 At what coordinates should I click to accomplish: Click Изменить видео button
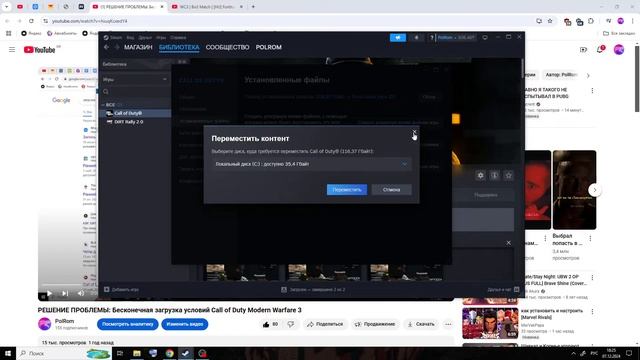pos(185,324)
